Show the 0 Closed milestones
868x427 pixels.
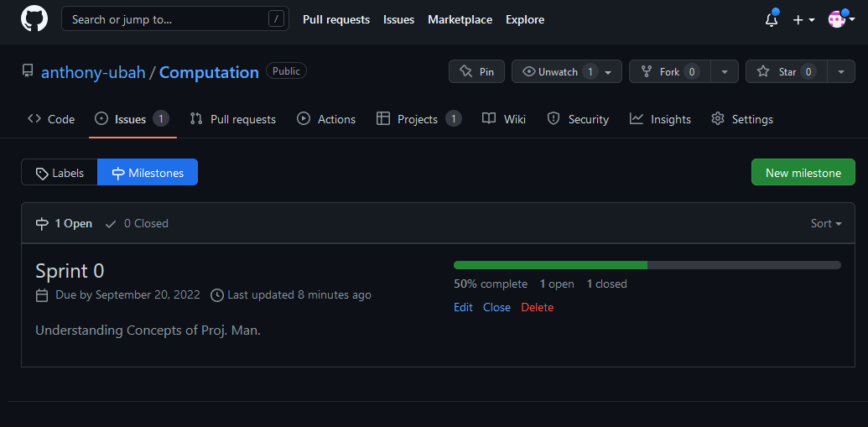click(x=137, y=223)
